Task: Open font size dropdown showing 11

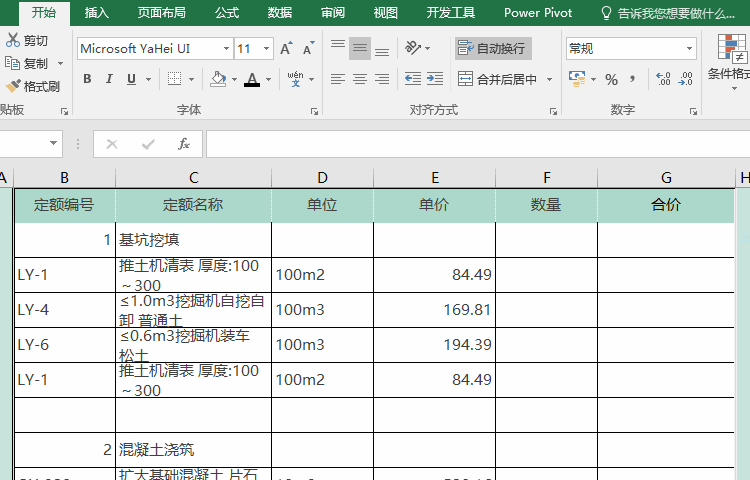Action: click(266, 48)
